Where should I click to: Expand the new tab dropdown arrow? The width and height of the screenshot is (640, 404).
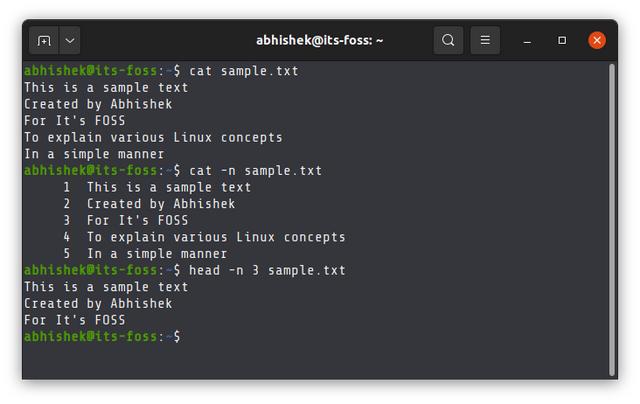pos(70,40)
